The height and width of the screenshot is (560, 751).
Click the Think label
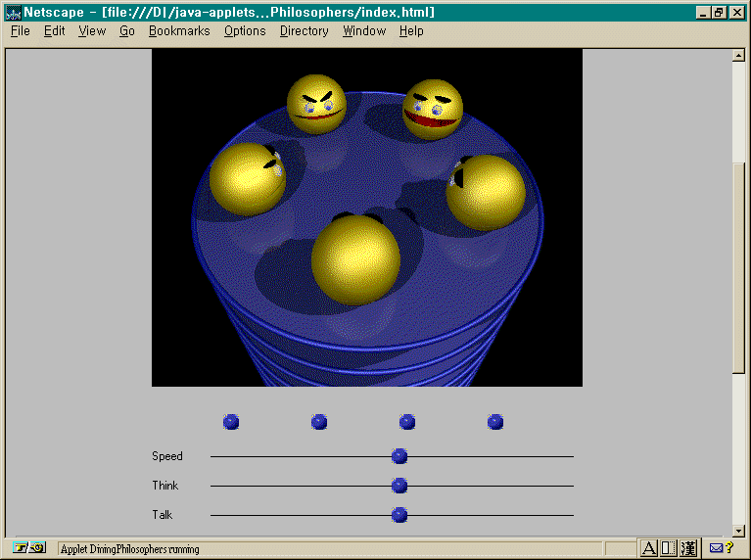point(165,486)
